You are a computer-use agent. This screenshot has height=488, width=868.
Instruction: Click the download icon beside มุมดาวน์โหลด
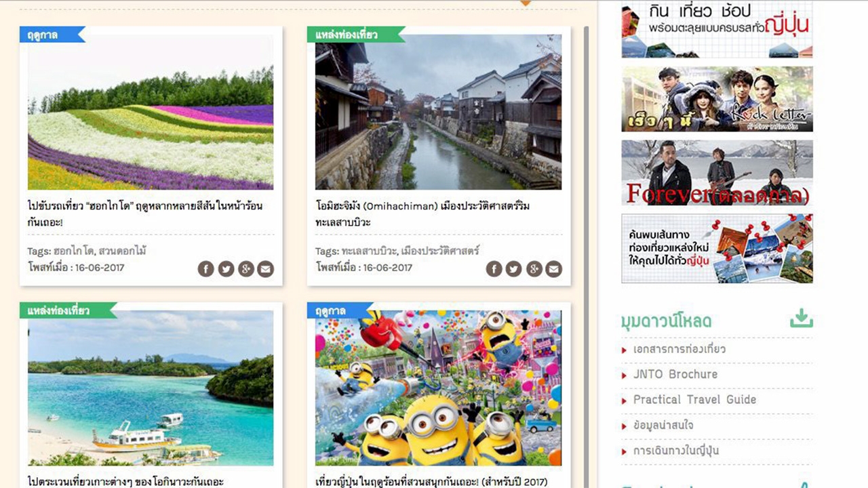point(802,318)
